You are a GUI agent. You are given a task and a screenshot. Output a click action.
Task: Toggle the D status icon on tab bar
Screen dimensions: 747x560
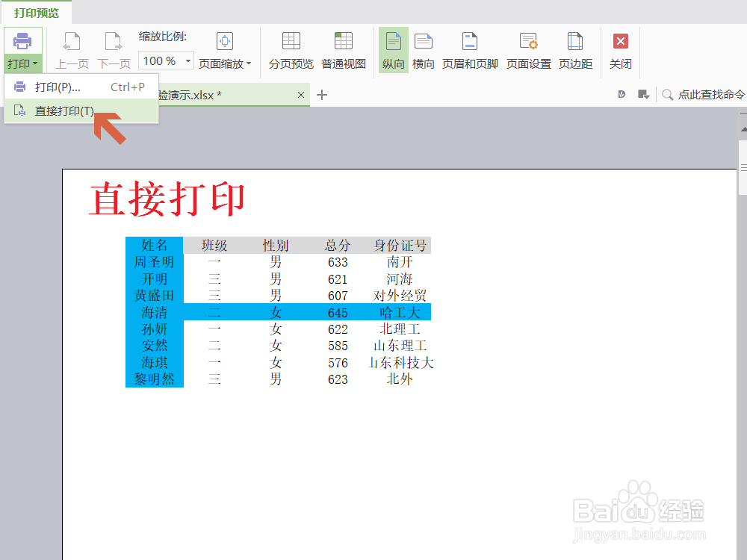622,94
